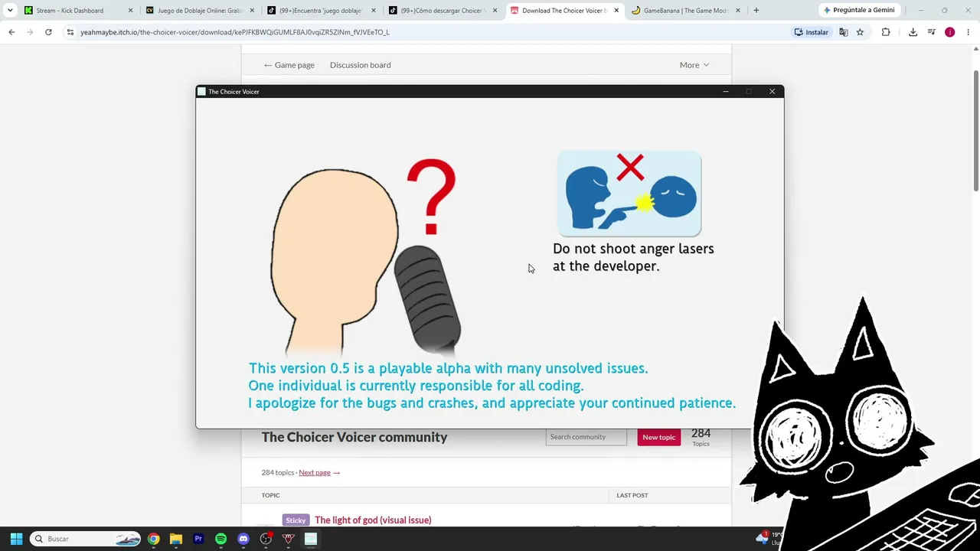The height and width of the screenshot is (551, 980).
Task: Open the Chrome three-dot menu
Action: click(x=969, y=32)
